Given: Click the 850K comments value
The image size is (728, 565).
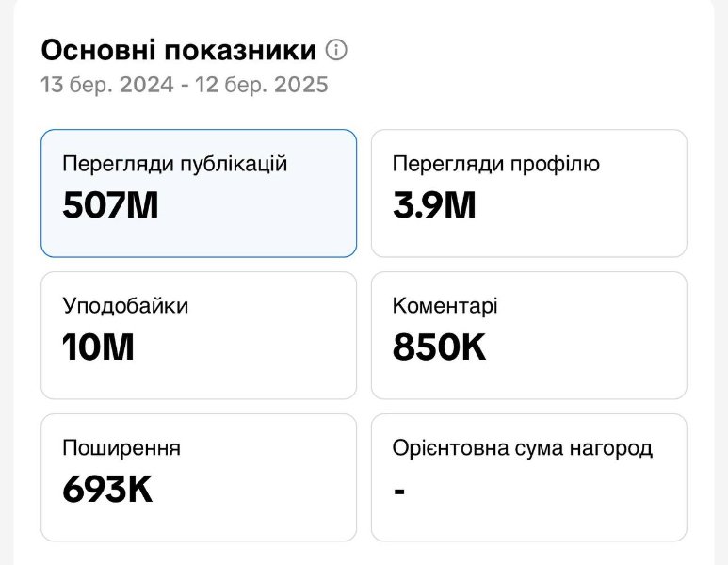Looking at the screenshot, I should (440, 347).
